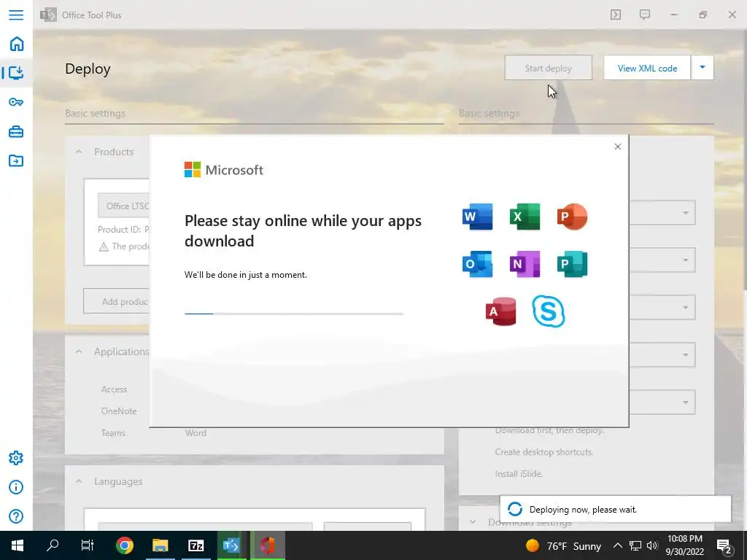
Task: Click the volume icon in system tray
Action: [653, 545]
